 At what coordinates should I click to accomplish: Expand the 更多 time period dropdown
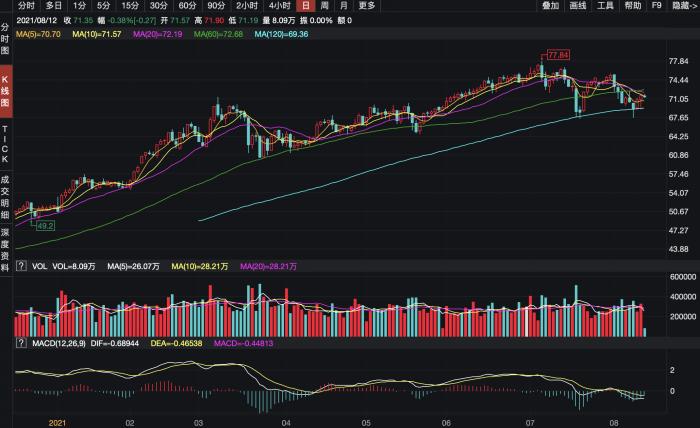[367, 6]
